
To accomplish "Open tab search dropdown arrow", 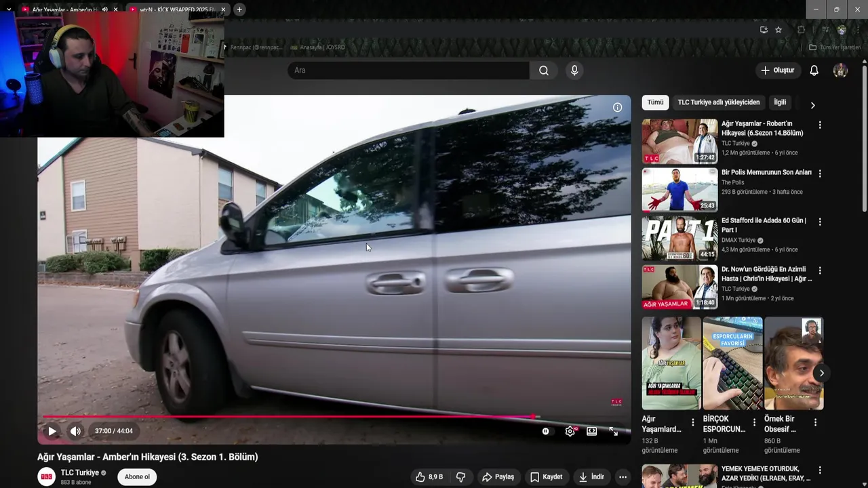I will coord(9,9).
